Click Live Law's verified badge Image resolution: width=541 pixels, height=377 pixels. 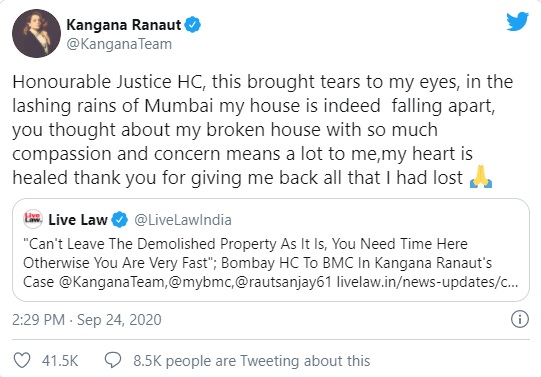click(x=119, y=220)
